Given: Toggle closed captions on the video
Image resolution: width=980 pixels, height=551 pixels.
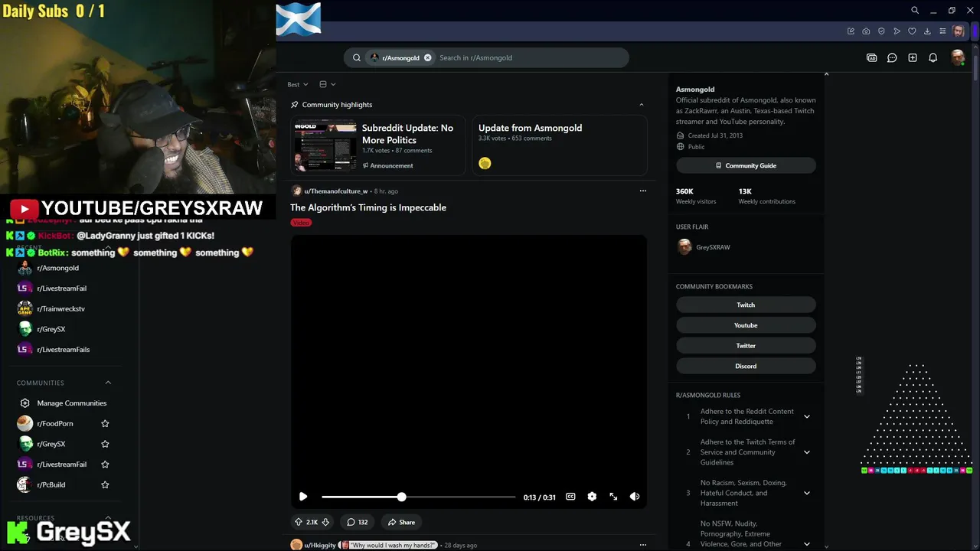Looking at the screenshot, I should pyautogui.click(x=570, y=497).
